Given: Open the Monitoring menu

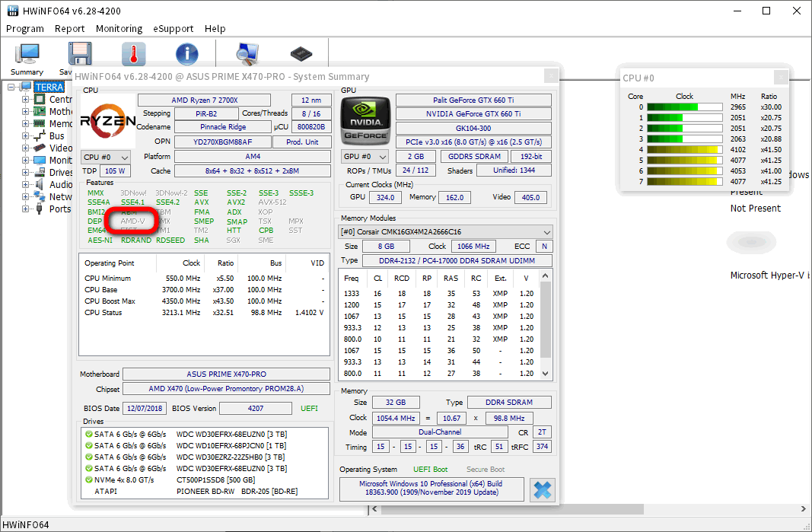Looking at the screenshot, I should [x=119, y=29].
